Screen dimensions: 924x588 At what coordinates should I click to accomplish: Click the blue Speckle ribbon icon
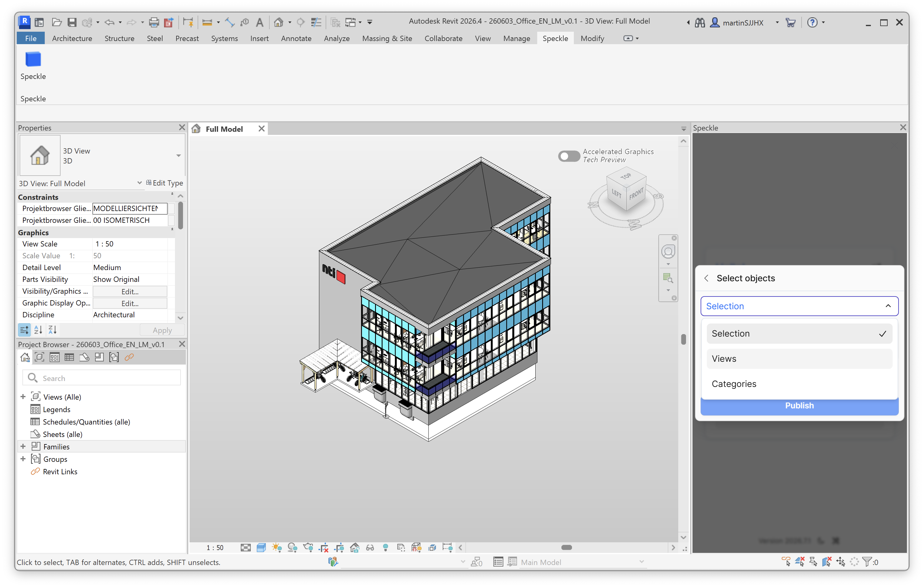coord(33,59)
